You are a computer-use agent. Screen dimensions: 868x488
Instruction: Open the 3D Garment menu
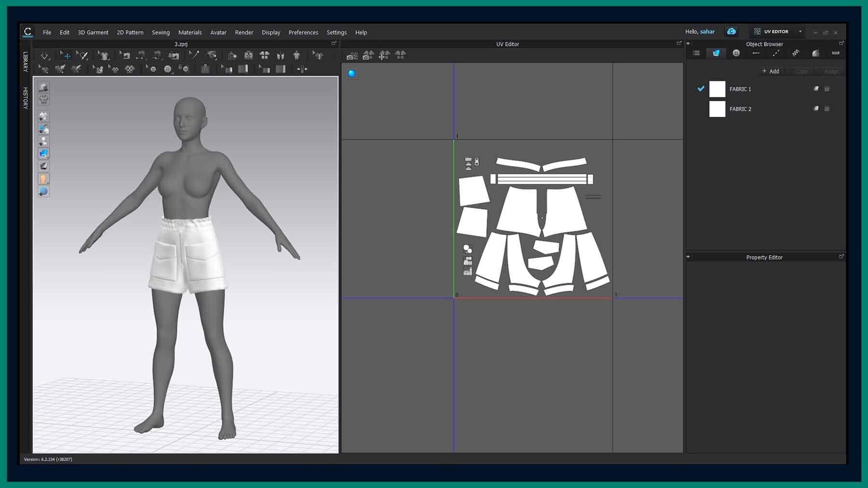coord(93,32)
